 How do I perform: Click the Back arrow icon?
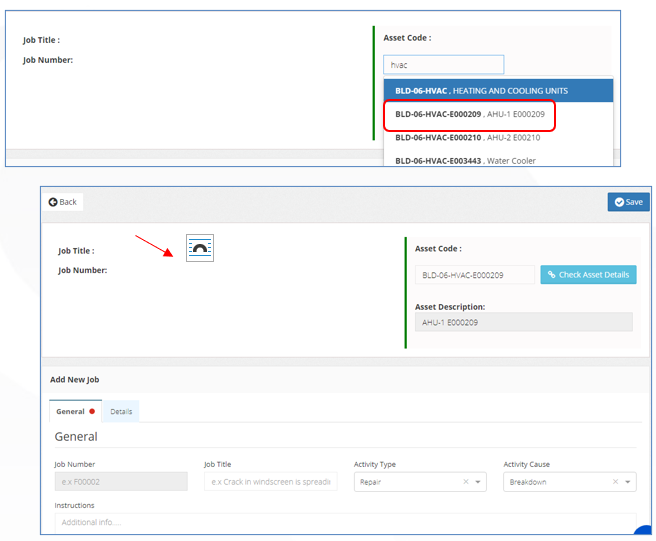coord(53,202)
